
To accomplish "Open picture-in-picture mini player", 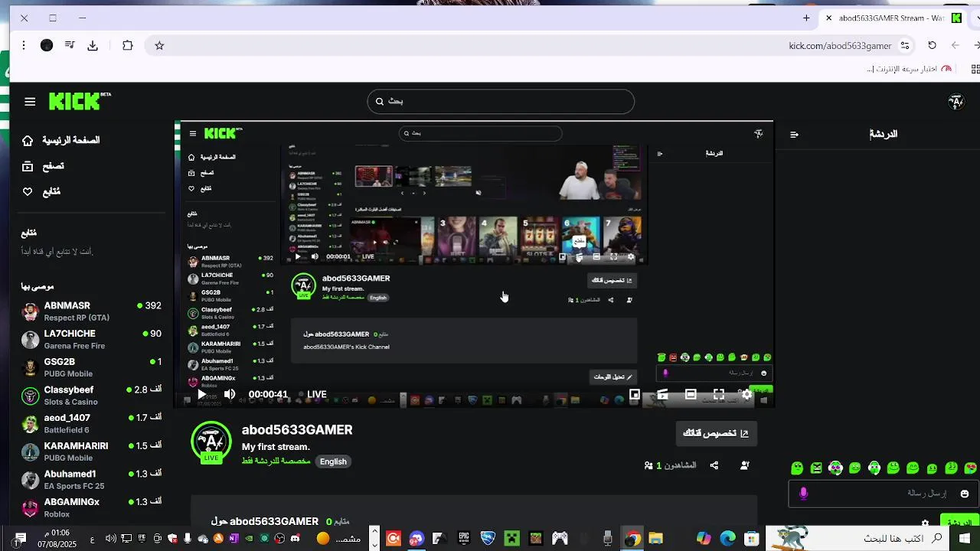I will [635, 395].
